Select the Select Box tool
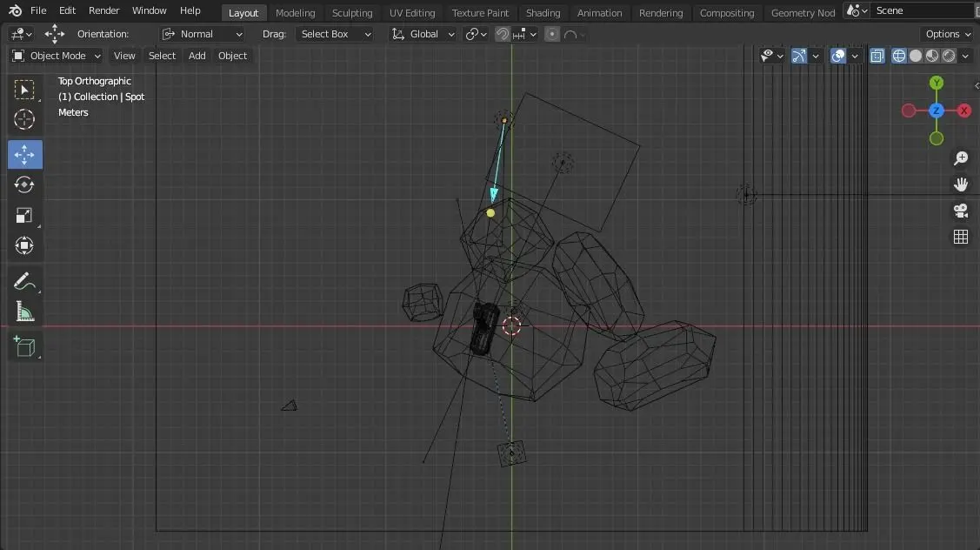 tap(24, 91)
